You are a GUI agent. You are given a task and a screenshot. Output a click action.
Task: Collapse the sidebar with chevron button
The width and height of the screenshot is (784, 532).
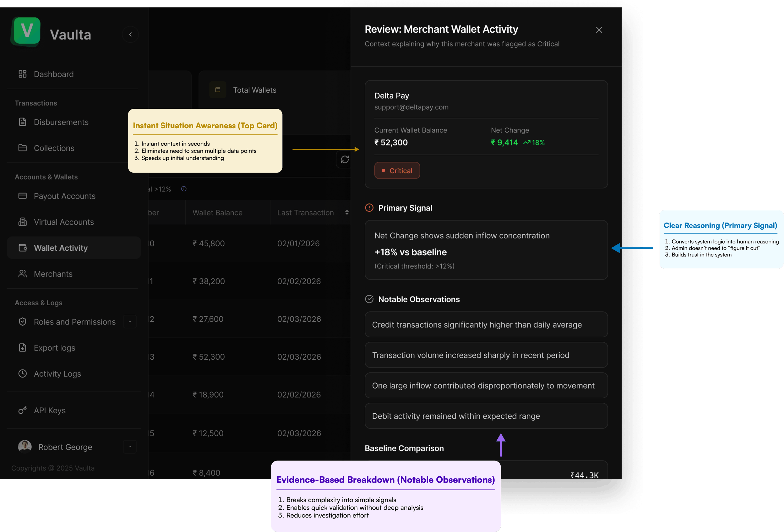tap(130, 34)
